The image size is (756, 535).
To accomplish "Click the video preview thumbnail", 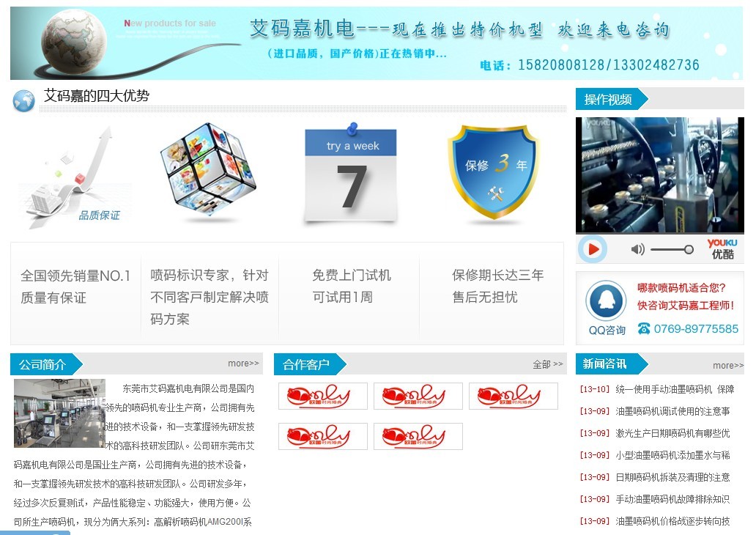I will coord(659,175).
